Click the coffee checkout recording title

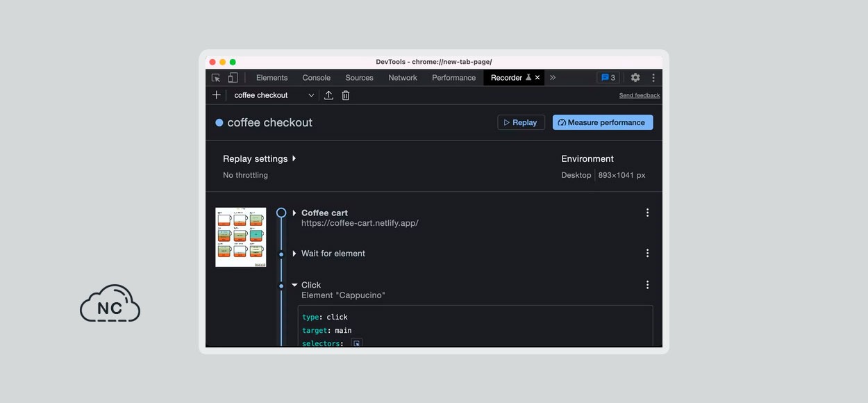pos(269,122)
